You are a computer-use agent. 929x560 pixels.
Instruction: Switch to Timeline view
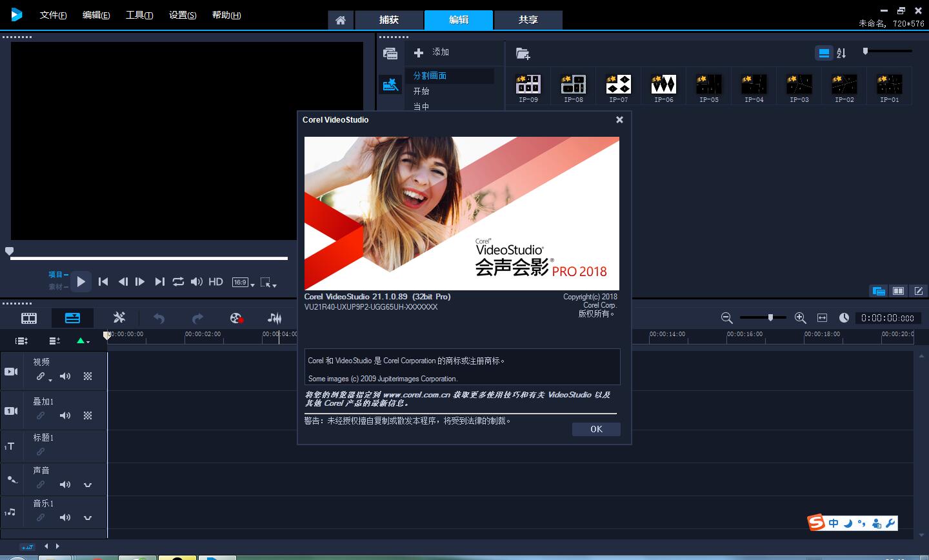pyautogui.click(x=72, y=318)
